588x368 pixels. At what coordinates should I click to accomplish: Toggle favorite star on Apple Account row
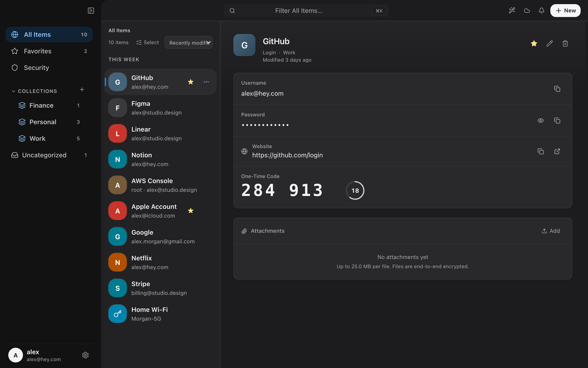(191, 211)
